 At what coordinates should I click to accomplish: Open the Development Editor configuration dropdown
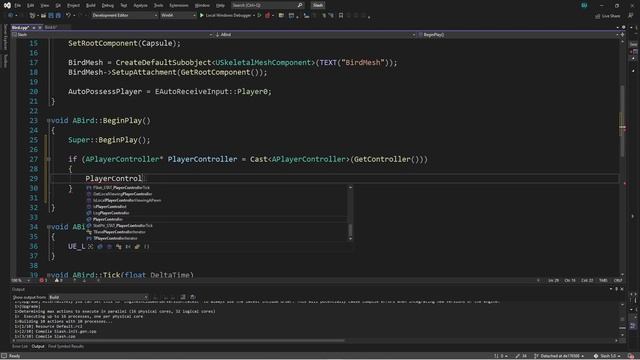[125, 16]
